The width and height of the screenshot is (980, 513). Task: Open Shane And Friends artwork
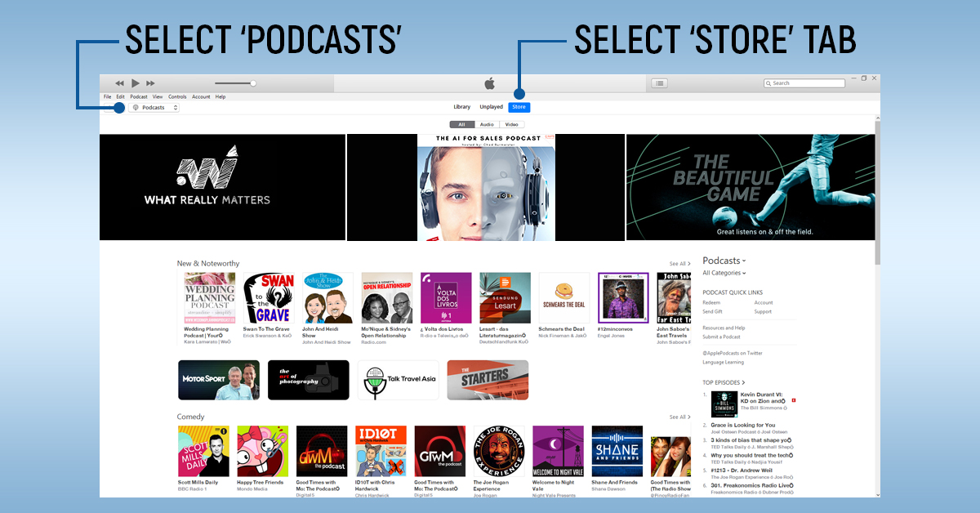[x=617, y=451]
